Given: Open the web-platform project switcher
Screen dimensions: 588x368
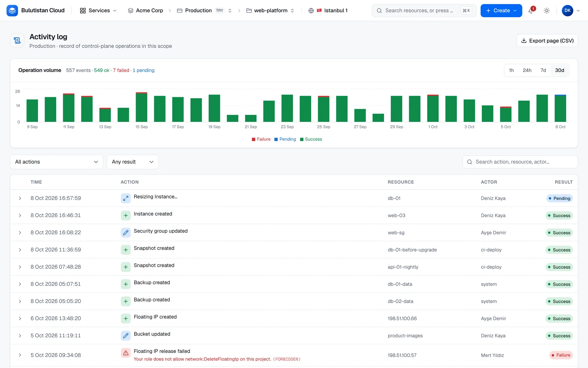Looking at the screenshot, I should tap(270, 10).
